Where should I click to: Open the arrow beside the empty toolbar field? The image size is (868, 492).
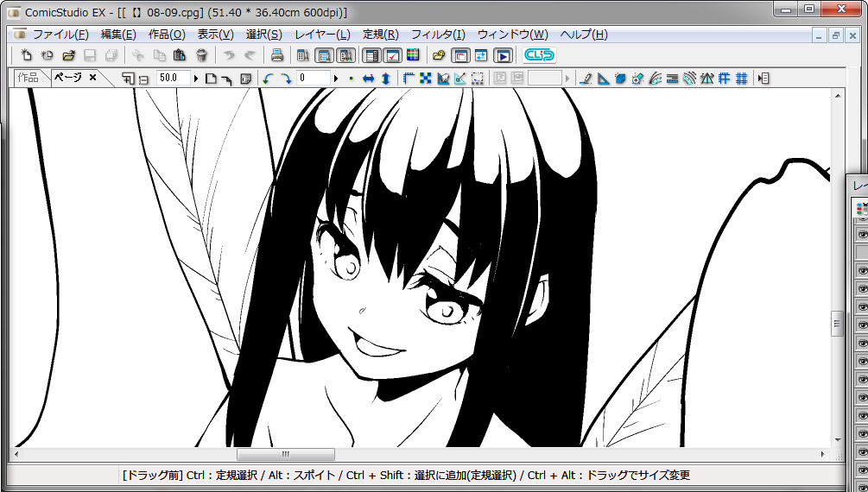(x=567, y=79)
